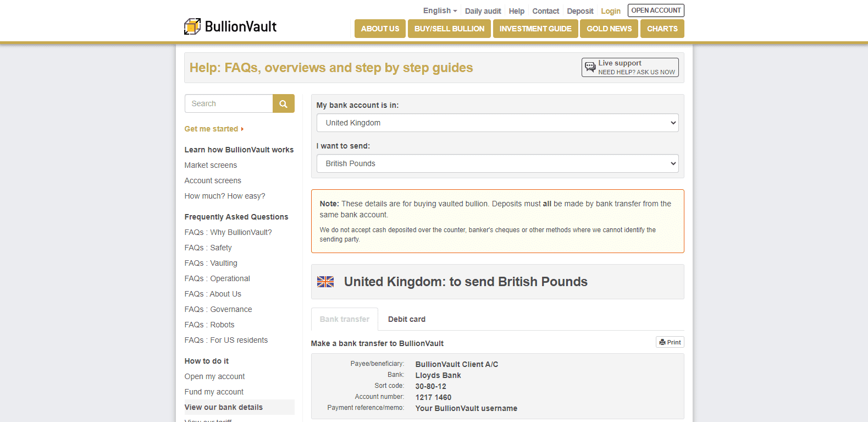The width and height of the screenshot is (868, 422).
Task: Click Fund my account in the sidebar
Action: [x=214, y=392]
